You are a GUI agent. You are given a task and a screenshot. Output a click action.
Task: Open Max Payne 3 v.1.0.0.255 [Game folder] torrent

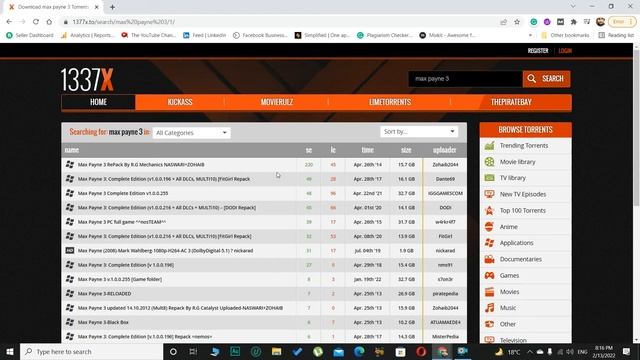120,279
